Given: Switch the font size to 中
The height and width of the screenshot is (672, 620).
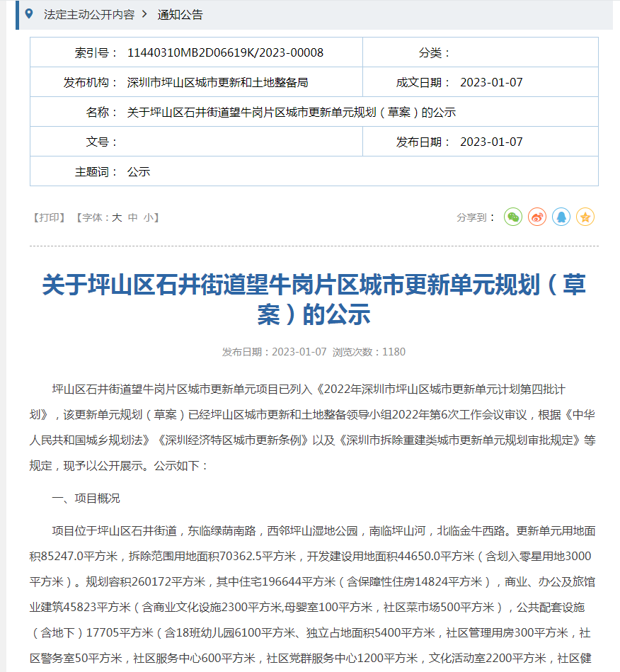Looking at the screenshot, I should point(132,218).
